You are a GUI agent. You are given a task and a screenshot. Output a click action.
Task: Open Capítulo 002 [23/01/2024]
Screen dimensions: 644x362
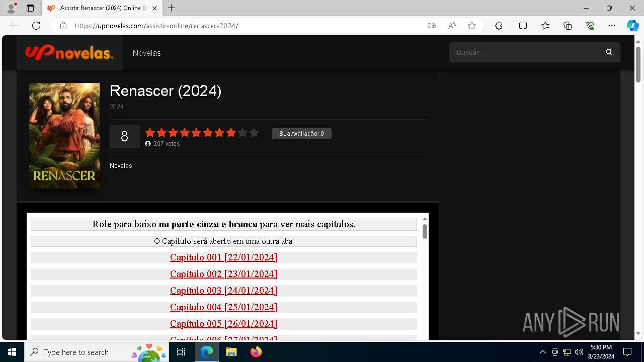(223, 274)
